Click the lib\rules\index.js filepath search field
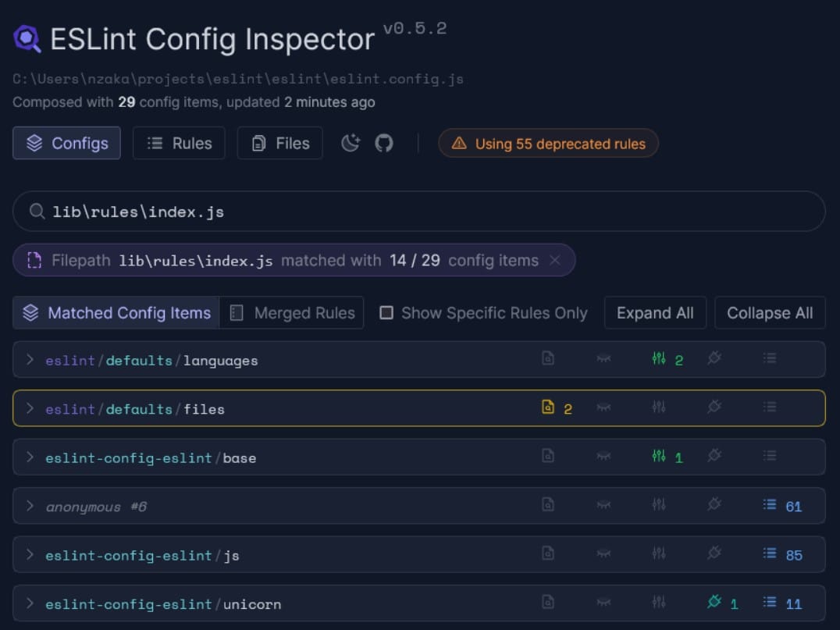Image resolution: width=840 pixels, height=630 pixels. 419,211
